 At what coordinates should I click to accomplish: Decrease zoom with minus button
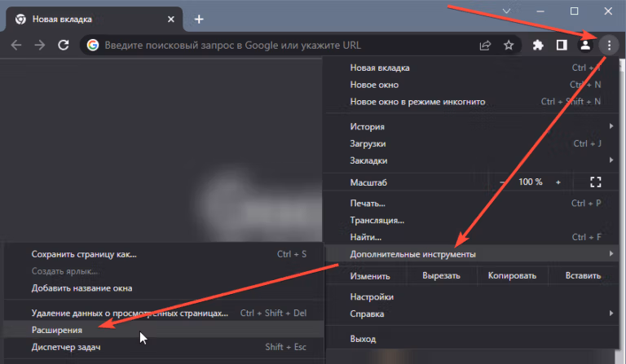pos(502,182)
